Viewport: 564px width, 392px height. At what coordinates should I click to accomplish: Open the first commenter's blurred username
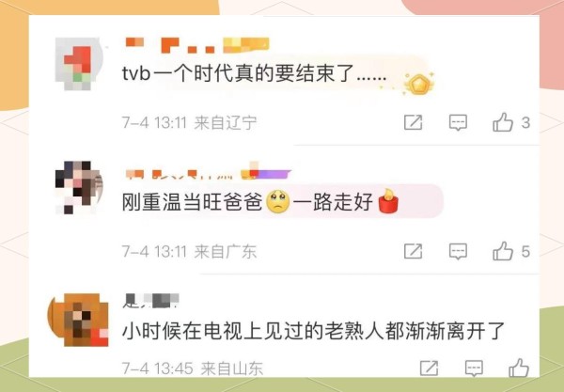(197, 45)
